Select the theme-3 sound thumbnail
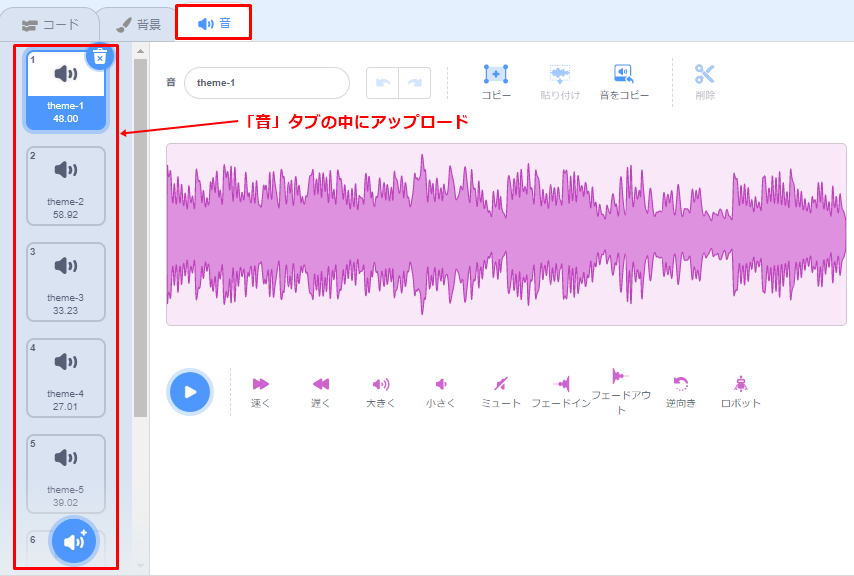The height and width of the screenshot is (576, 854). coord(66,282)
